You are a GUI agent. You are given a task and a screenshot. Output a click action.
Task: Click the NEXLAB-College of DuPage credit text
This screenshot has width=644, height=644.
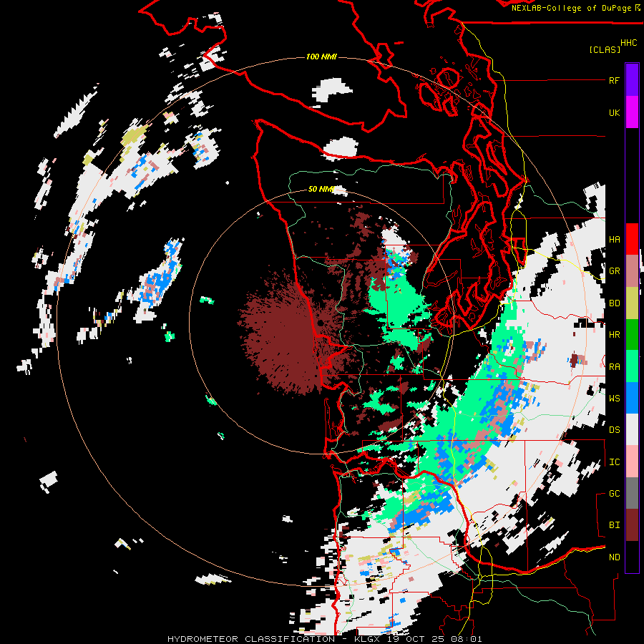click(571, 8)
